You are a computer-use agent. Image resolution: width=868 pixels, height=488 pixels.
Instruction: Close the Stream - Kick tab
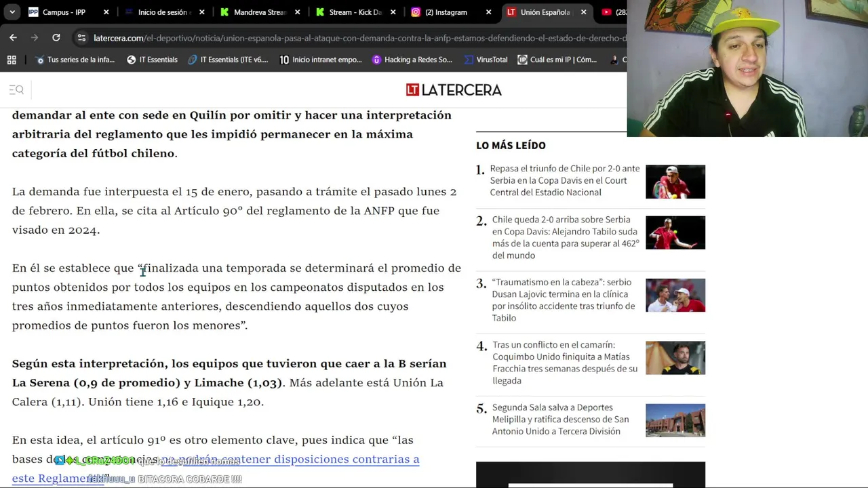393,12
